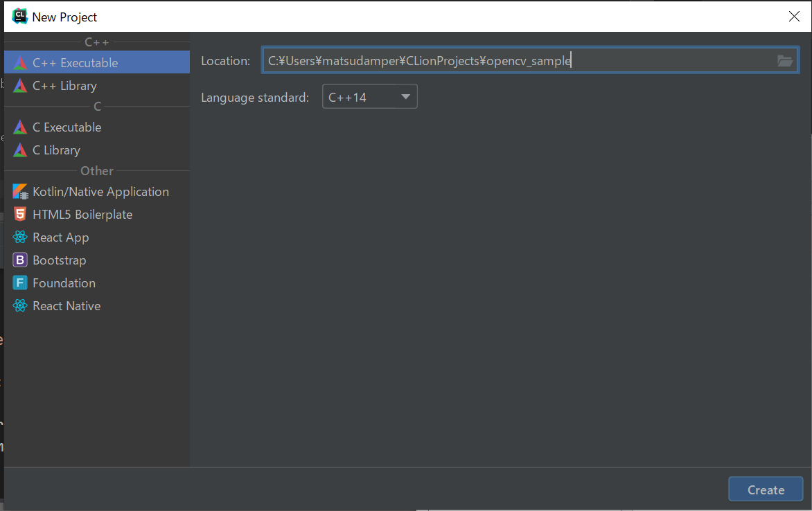Choose C Executable project type
Screen dimensions: 812x511
coord(97,127)
